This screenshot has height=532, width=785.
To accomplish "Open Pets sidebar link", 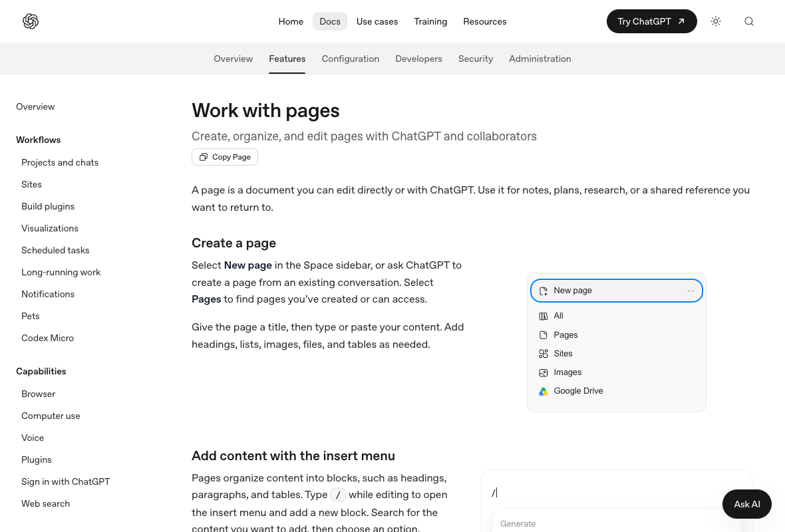I will (x=30, y=317).
